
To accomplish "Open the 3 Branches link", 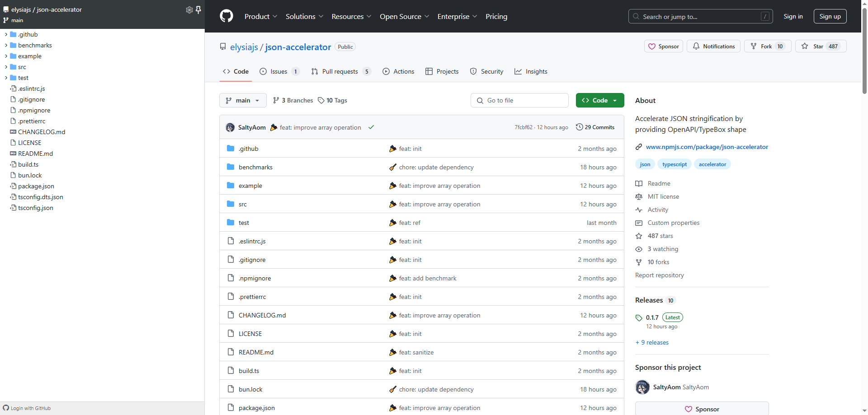I will point(293,100).
